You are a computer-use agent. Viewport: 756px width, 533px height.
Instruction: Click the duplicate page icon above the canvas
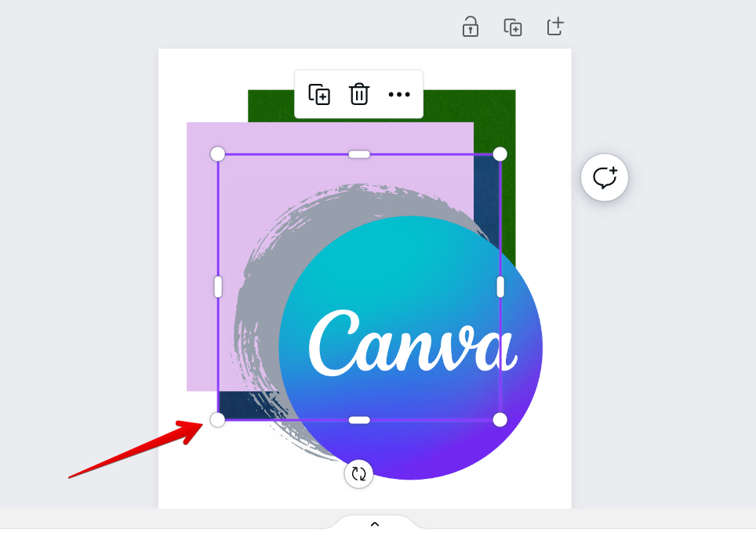click(513, 27)
